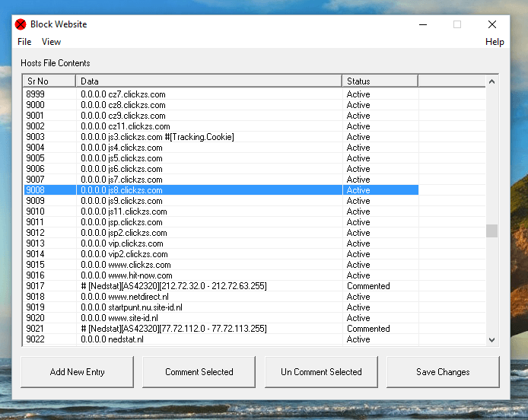Click serial number 9000

pos(35,105)
